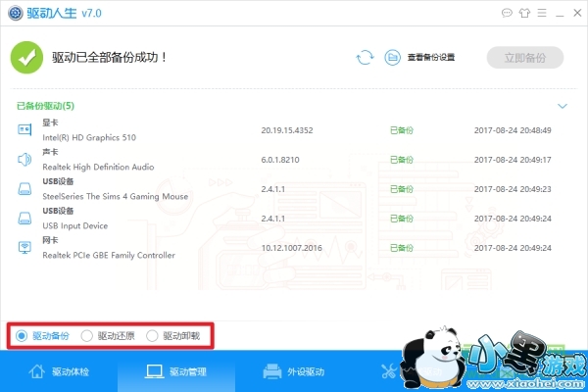
Task: Click version 6.0.1.8210
Action: 280,160
